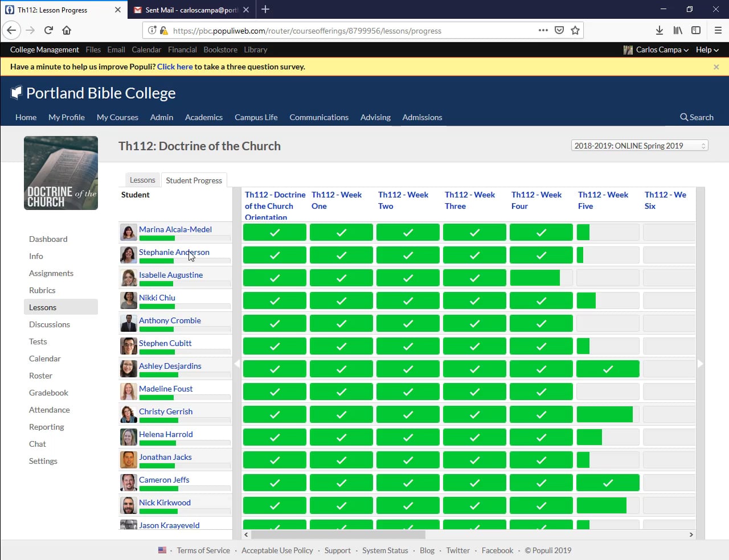Click Christy Gerrish's Week Five progress bar
Viewport: 729px width, 560px height.
click(608, 414)
